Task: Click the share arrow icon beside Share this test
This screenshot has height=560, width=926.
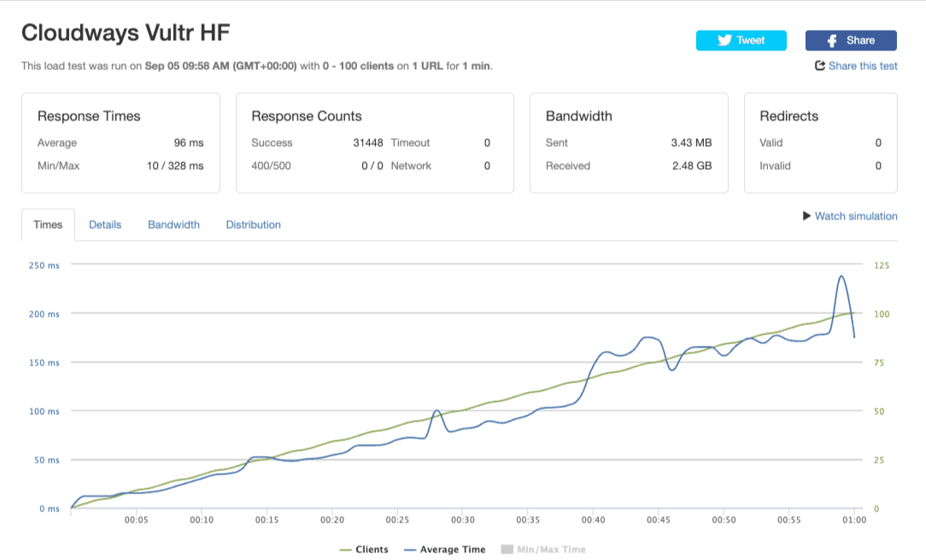Action: 820,66
